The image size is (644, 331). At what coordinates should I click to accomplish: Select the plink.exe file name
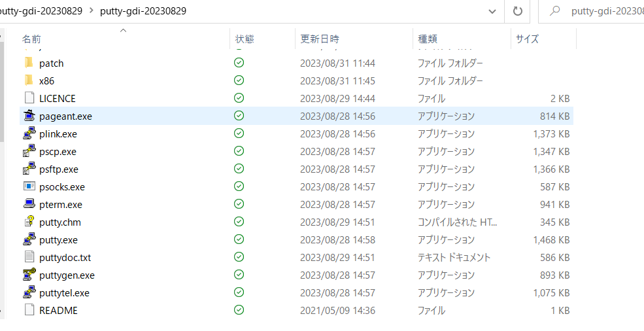click(58, 134)
